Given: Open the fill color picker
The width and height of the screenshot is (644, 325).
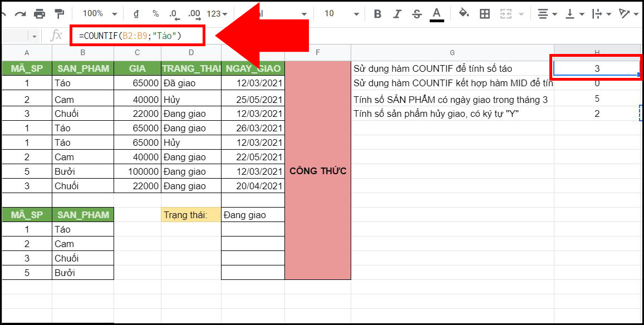Looking at the screenshot, I should (x=463, y=13).
